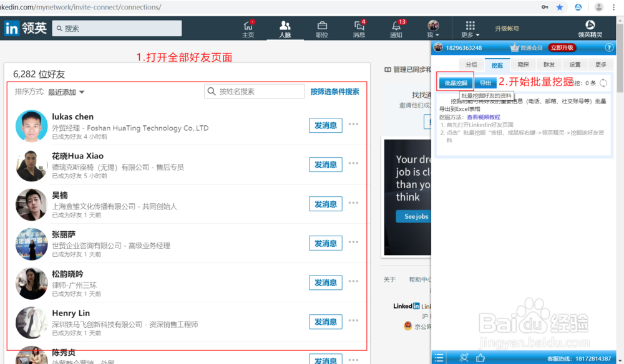Open more options for 吴楠
Screen dimensions: 624x364
(353, 203)
